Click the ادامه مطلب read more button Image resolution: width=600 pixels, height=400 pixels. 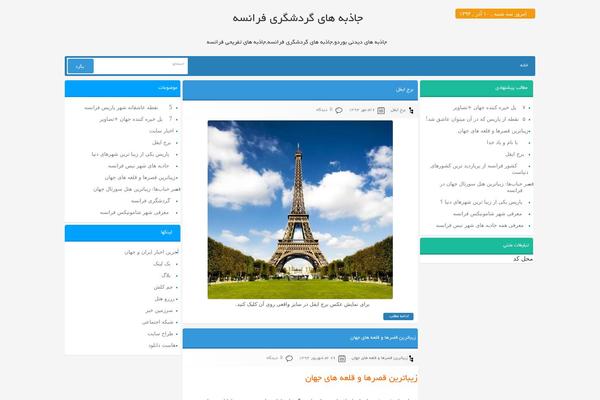(398, 316)
